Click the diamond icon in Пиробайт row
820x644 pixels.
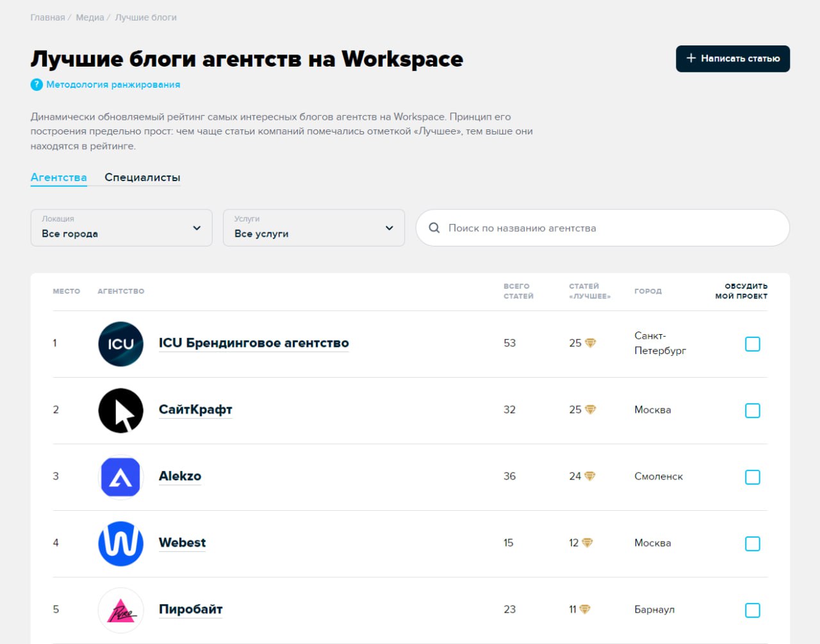coord(585,609)
